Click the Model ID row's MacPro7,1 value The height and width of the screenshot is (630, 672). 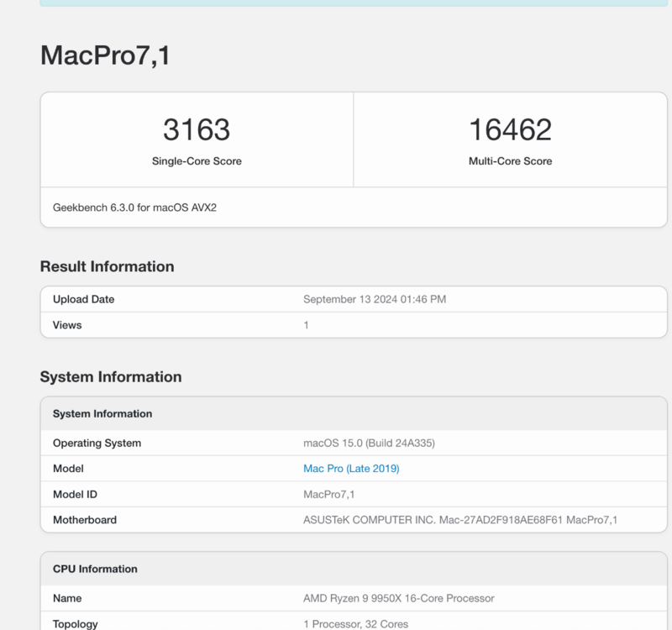point(329,495)
